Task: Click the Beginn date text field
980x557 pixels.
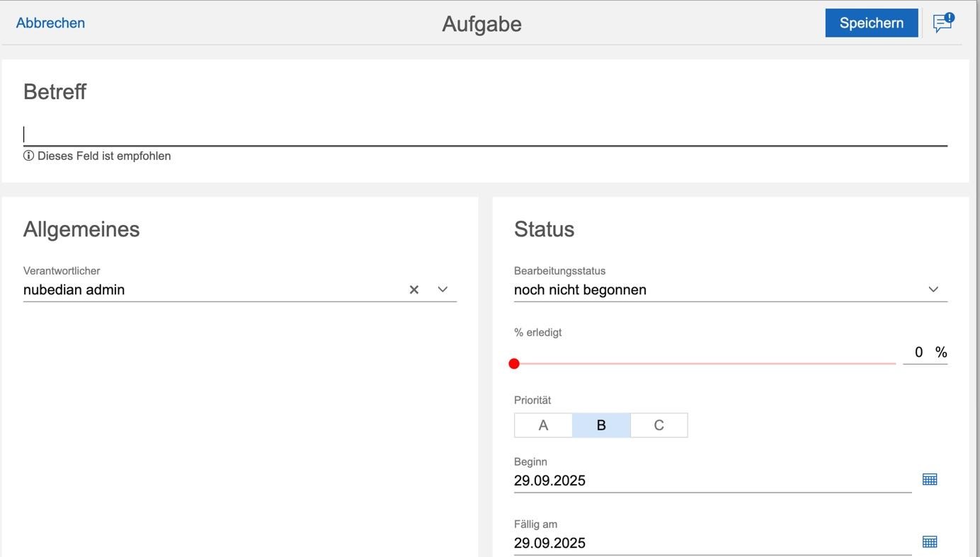Action: point(712,481)
